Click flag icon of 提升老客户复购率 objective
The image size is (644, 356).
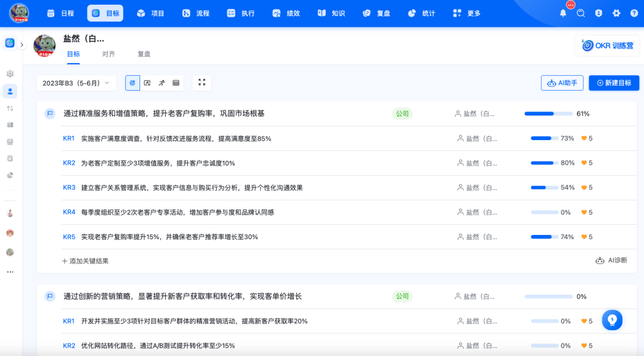[50, 114]
